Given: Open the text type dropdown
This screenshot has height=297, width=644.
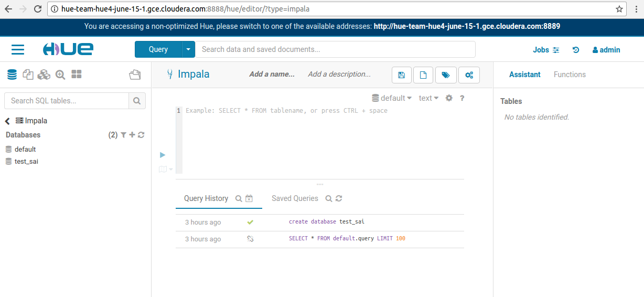Looking at the screenshot, I should (428, 98).
